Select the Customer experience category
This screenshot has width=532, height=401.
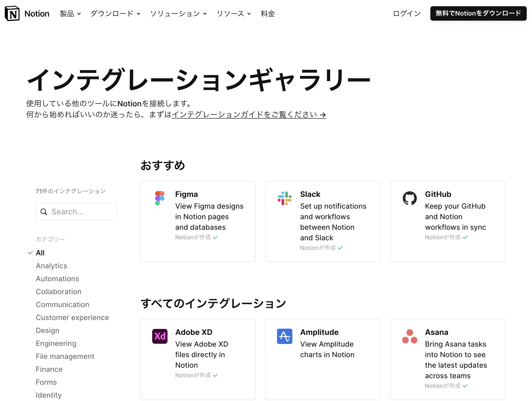(x=72, y=318)
